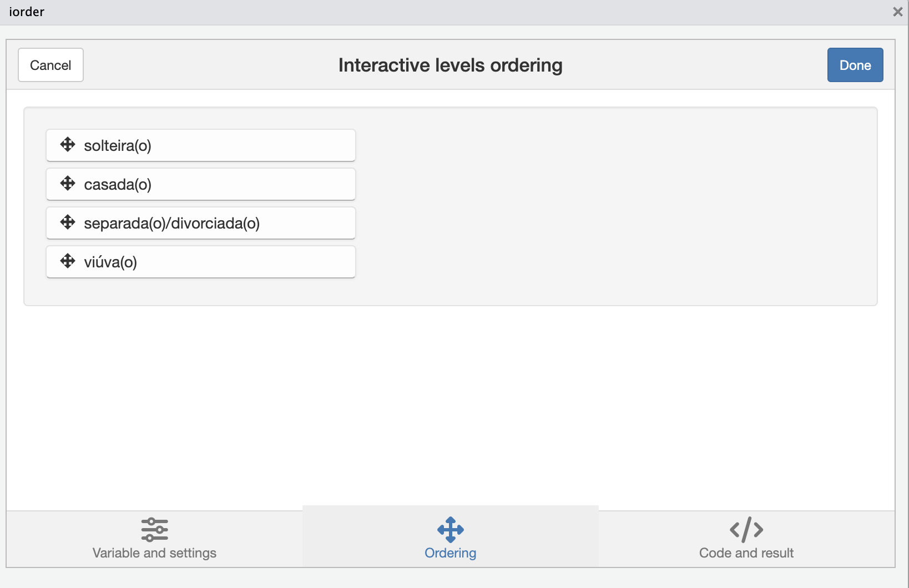Click the Interactive levels ordering heading

tap(450, 65)
